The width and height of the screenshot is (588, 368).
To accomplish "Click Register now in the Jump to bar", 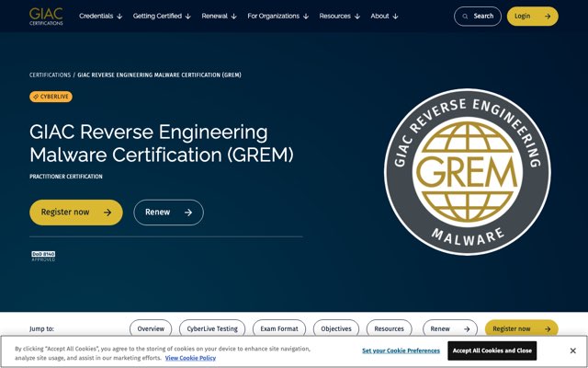I will [x=522, y=329].
